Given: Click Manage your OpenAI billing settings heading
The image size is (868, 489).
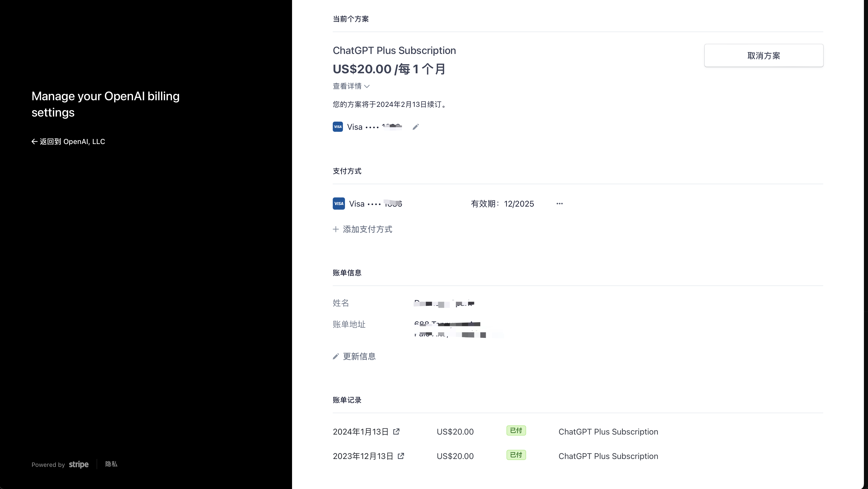Looking at the screenshot, I should click(106, 104).
